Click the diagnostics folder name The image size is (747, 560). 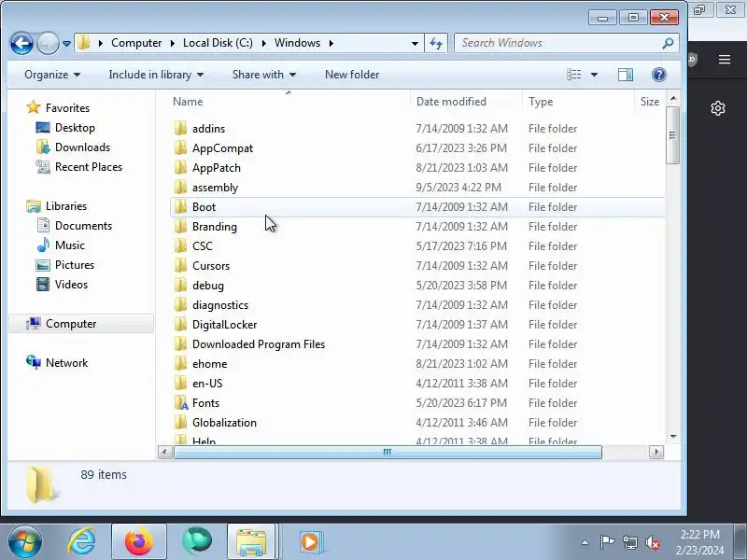click(x=220, y=305)
